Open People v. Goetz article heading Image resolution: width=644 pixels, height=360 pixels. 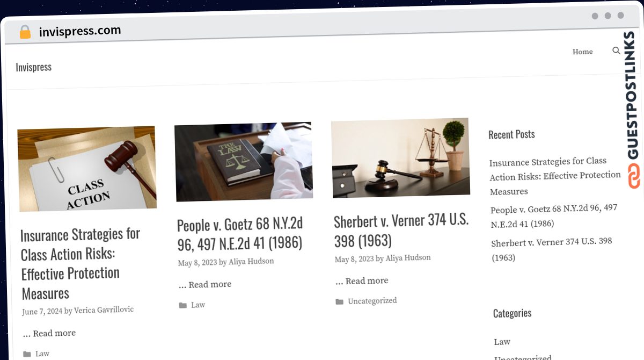click(x=240, y=233)
